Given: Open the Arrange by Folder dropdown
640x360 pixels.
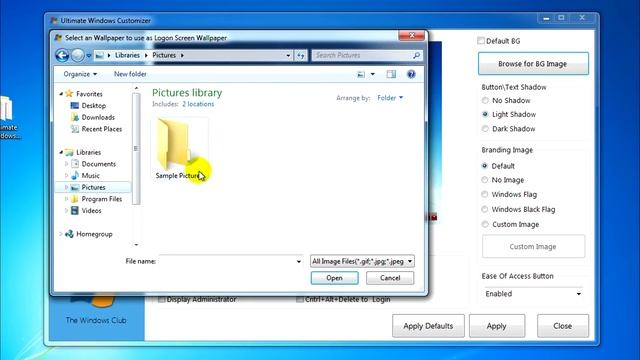Looking at the screenshot, I should [390, 98].
